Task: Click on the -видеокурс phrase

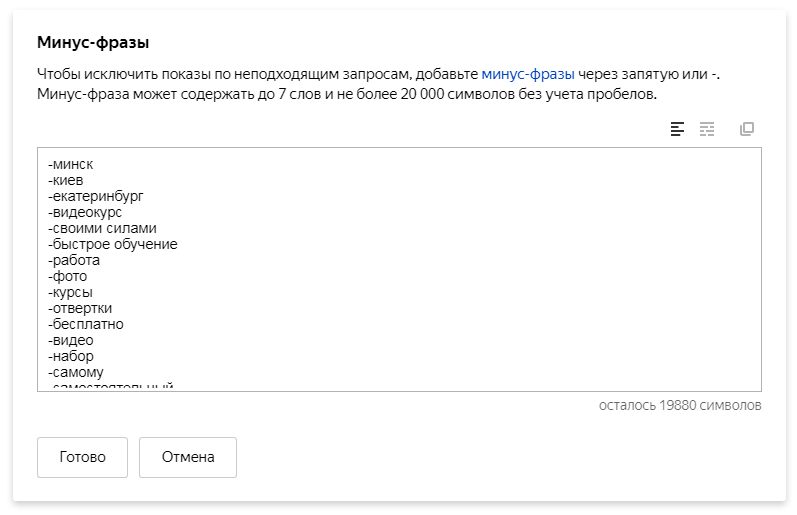Action: pyautogui.click(x=88, y=212)
